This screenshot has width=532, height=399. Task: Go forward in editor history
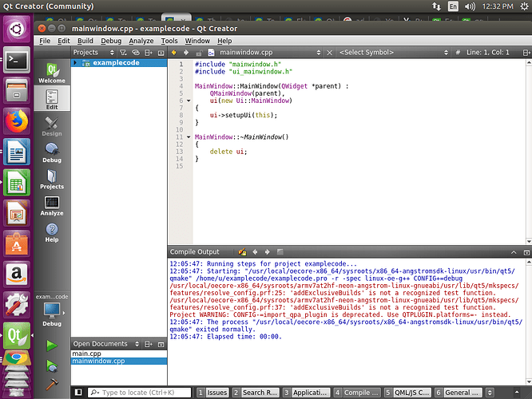tap(186, 53)
